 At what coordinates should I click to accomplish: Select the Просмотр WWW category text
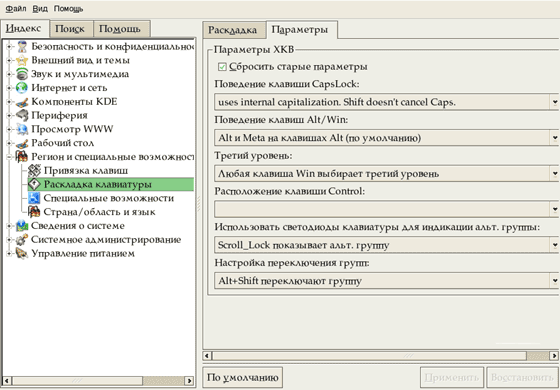[72, 129]
